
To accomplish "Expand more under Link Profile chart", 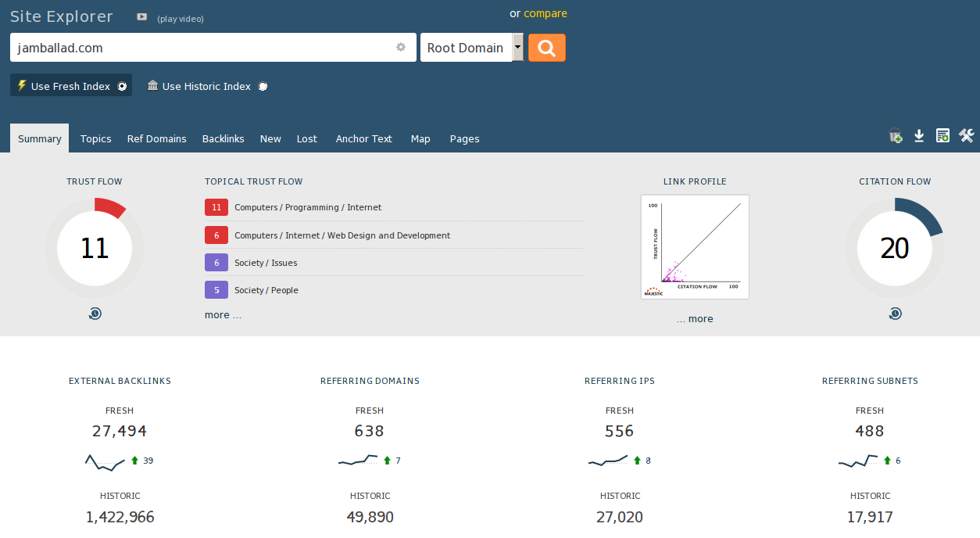I will click(x=695, y=319).
